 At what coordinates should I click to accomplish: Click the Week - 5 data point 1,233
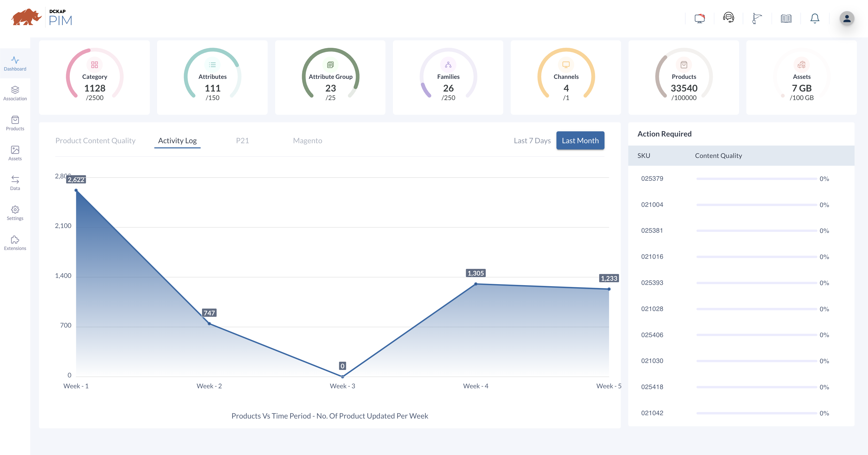tap(609, 289)
